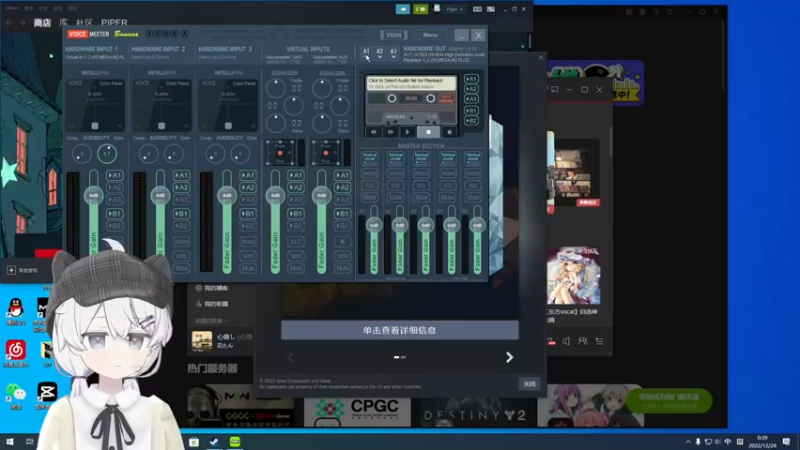Screen dimensions: 800x450
Task: Route cassette playback to A2 bus
Action: pyautogui.click(x=471, y=89)
